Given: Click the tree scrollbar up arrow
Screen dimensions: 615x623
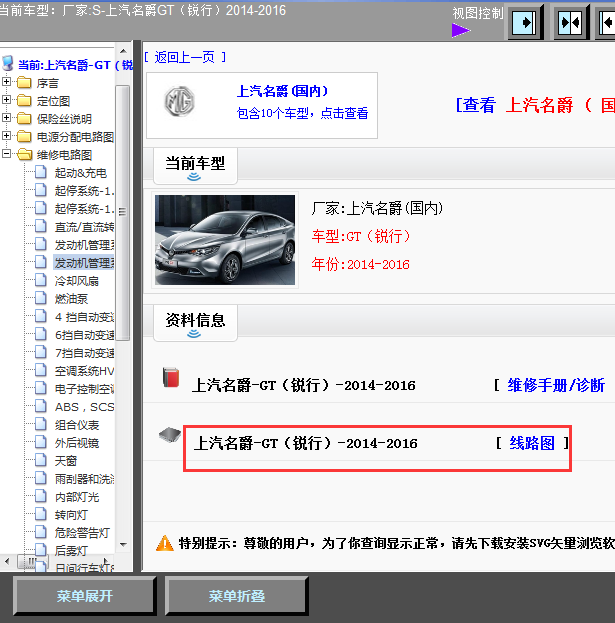Looking at the screenshot, I should (123, 51).
